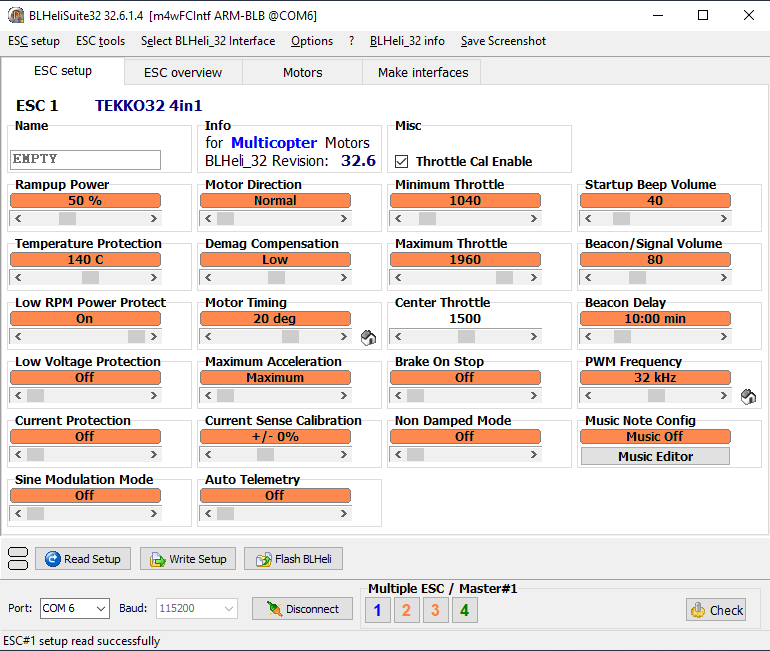Click the ESC stack icon beside Read Setup

click(18, 559)
